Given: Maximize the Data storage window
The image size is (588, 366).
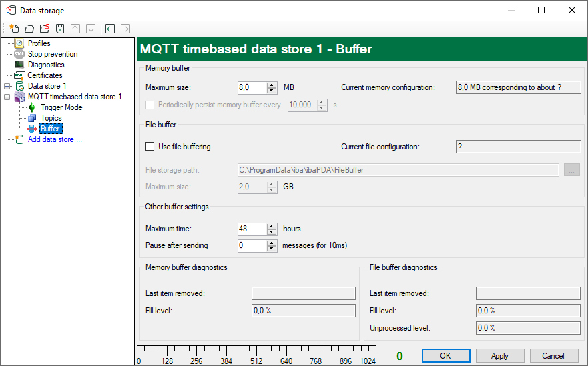Looking at the screenshot, I should pos(541,10).
